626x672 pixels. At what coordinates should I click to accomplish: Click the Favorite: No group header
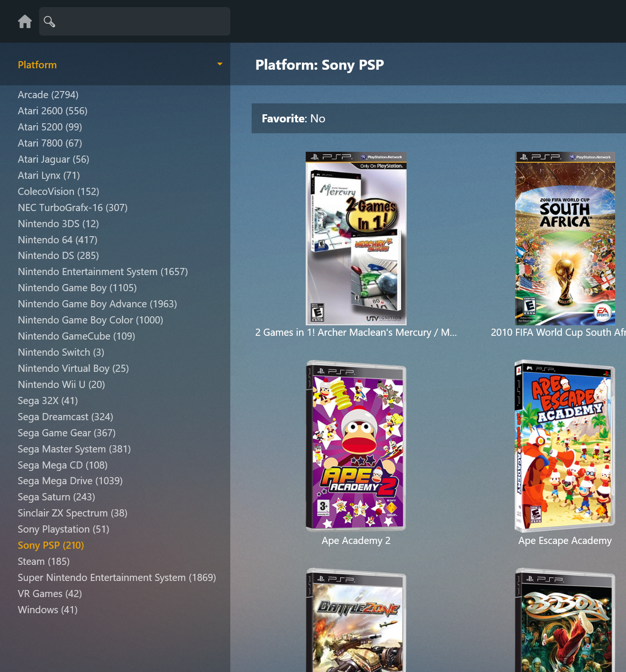pyautogui.click(x=439, y=119)
